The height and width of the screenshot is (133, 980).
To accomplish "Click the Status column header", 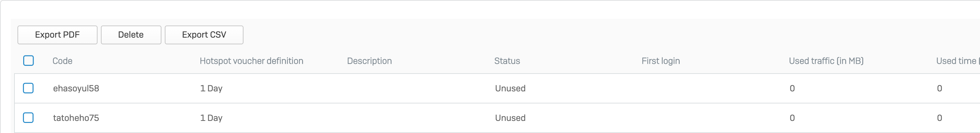I will pos(507,61).
